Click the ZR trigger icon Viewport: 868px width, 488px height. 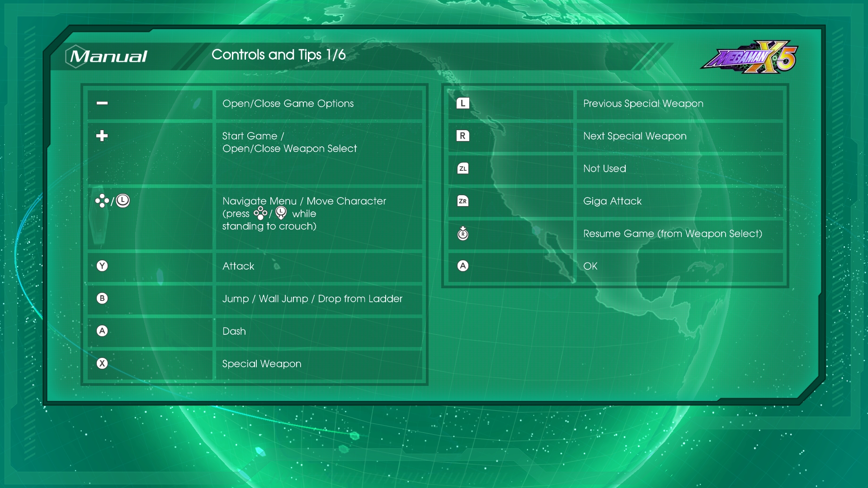point(462,201)
